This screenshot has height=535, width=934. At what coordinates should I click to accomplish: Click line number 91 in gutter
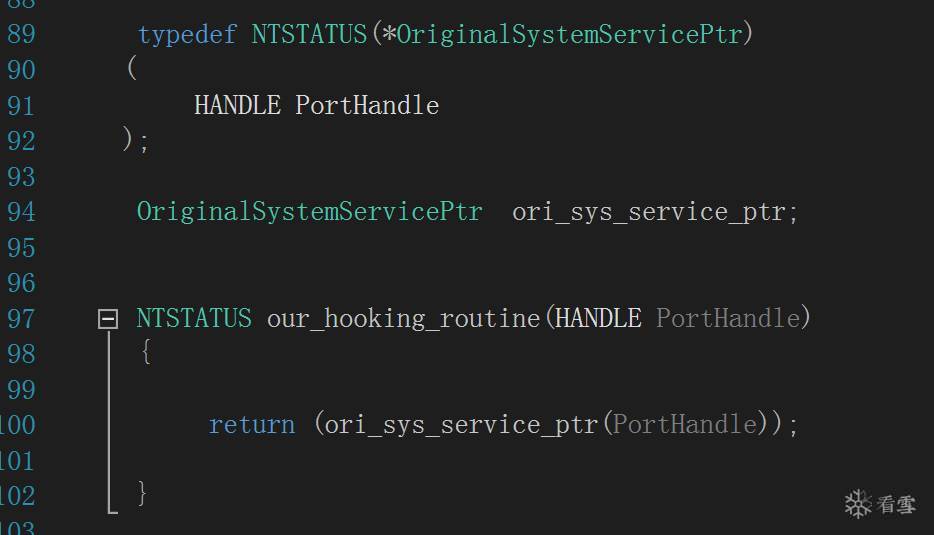[x=20, y=106]
